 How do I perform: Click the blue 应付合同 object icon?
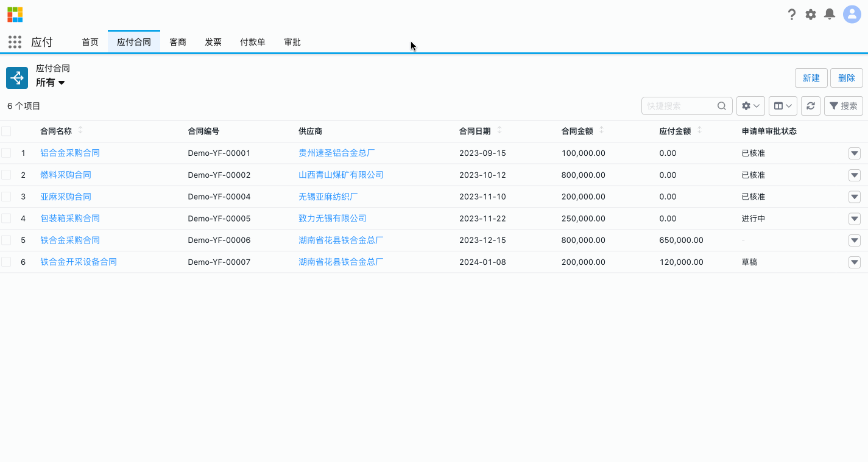(x=16, y=78)
